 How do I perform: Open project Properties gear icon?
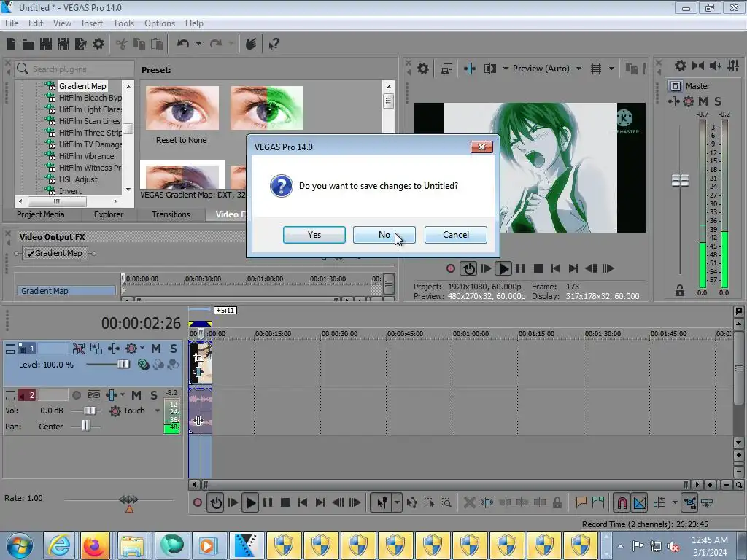coord(98,44)
